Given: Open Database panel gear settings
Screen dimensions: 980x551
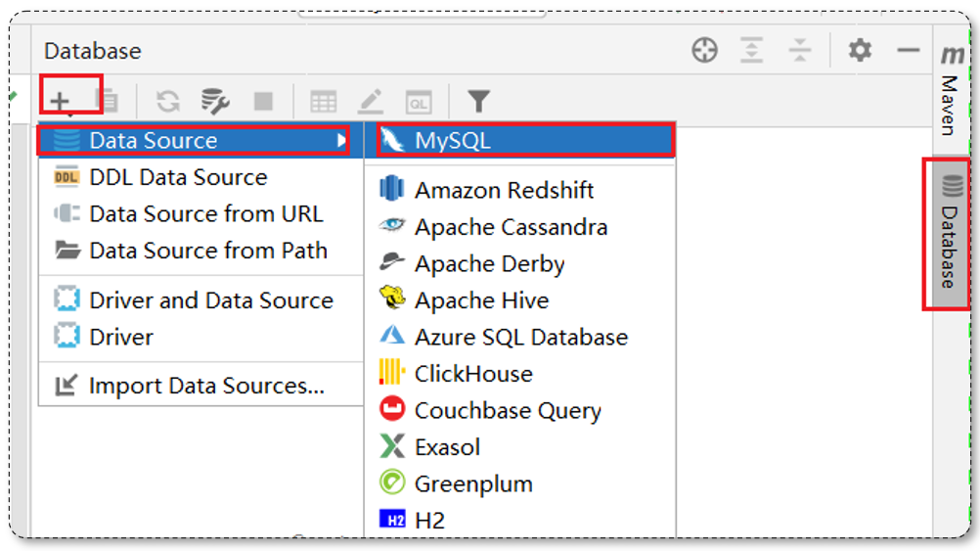Looking at the screenshot, I should point(860,50).
